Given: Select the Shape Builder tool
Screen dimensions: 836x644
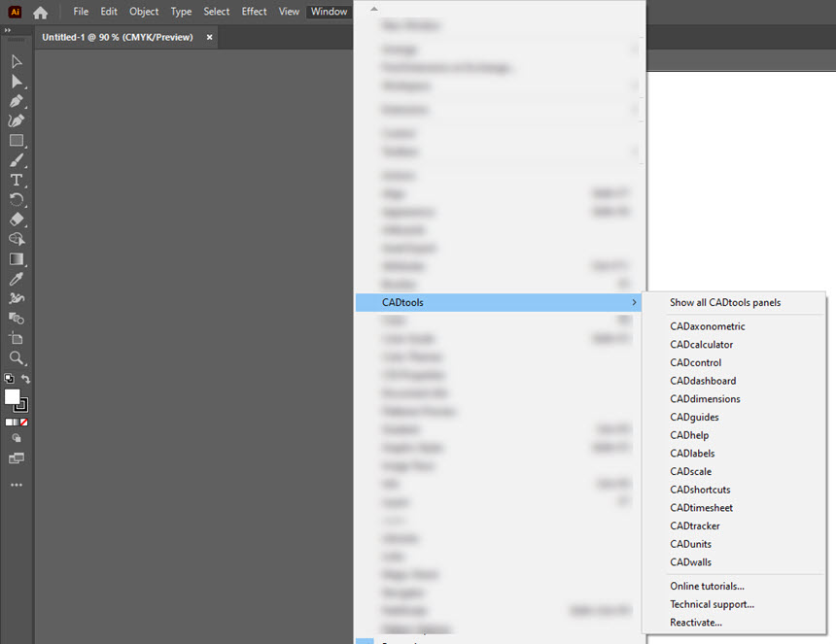Looking at the screenshot, I should (x=17, y=239).
